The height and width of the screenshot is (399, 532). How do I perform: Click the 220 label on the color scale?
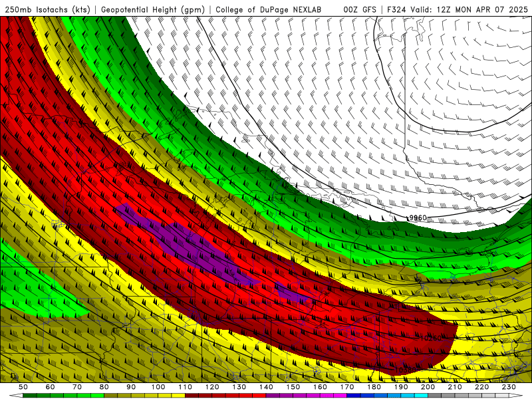(481, 387)
